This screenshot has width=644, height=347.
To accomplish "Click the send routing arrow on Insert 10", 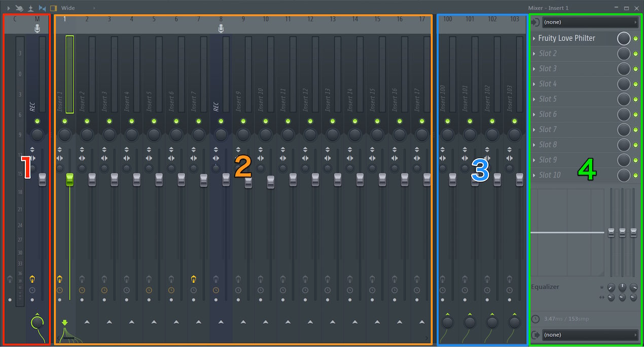I will [265, 322].
